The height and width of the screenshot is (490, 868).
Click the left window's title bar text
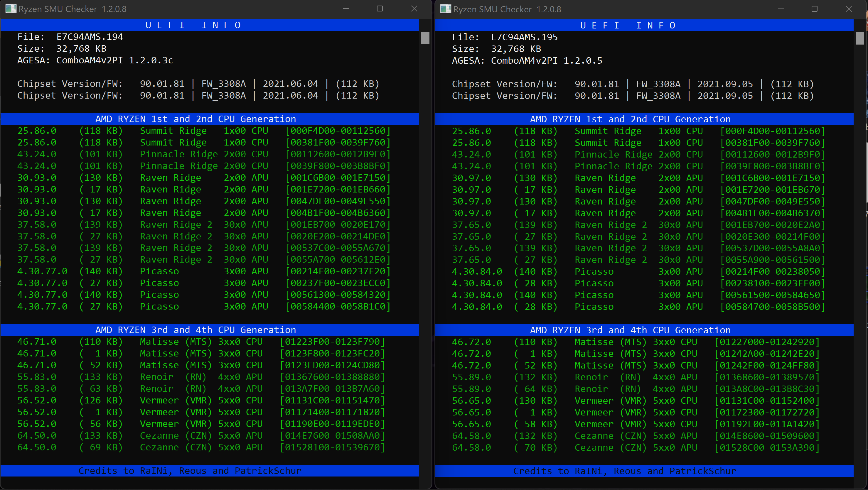pos(73,9)
